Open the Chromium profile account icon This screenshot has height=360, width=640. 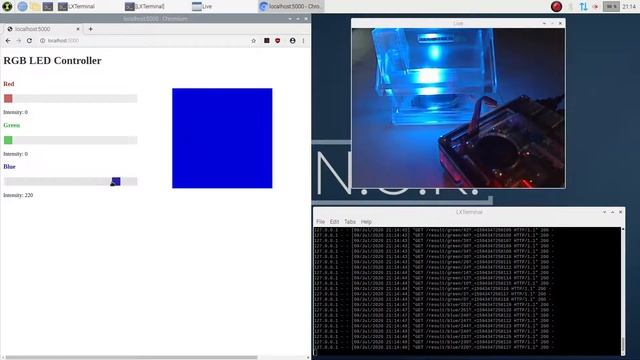coord(292,40)
